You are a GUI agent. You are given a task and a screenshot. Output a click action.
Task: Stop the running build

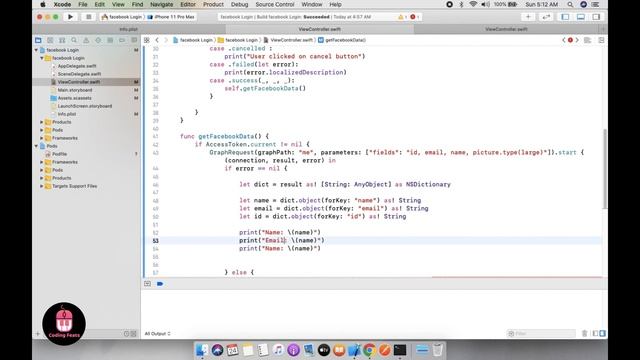coord(88,17)
